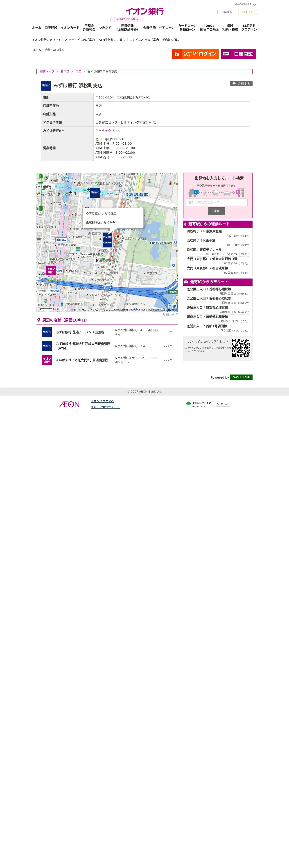Click orange インターネットバンキング ログイン button
Screen dimensions: 289x868
[195, 54]
